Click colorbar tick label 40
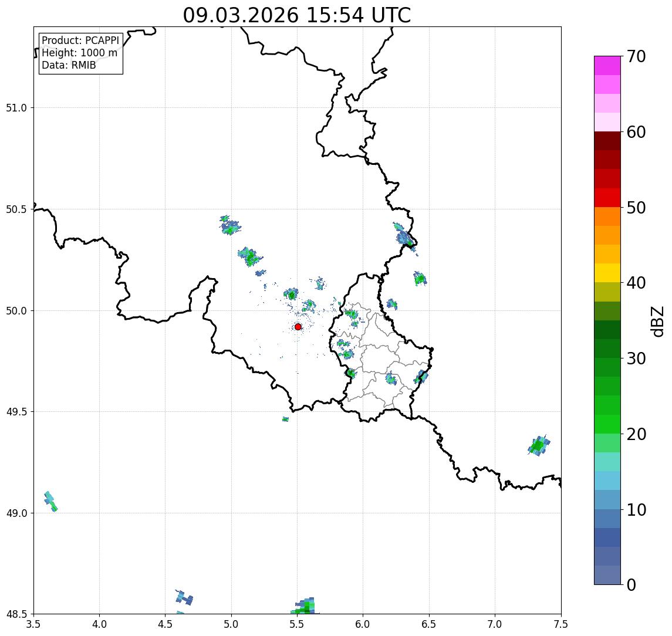Viewport: 672px width, 636px height. pos(636,283)
